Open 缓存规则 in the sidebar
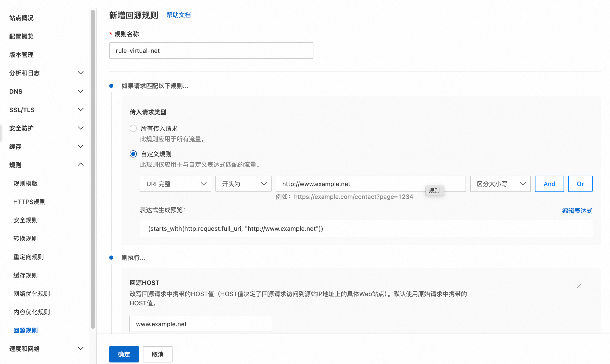The width and height of the screenshot is (610, 364). pos(26,275)
